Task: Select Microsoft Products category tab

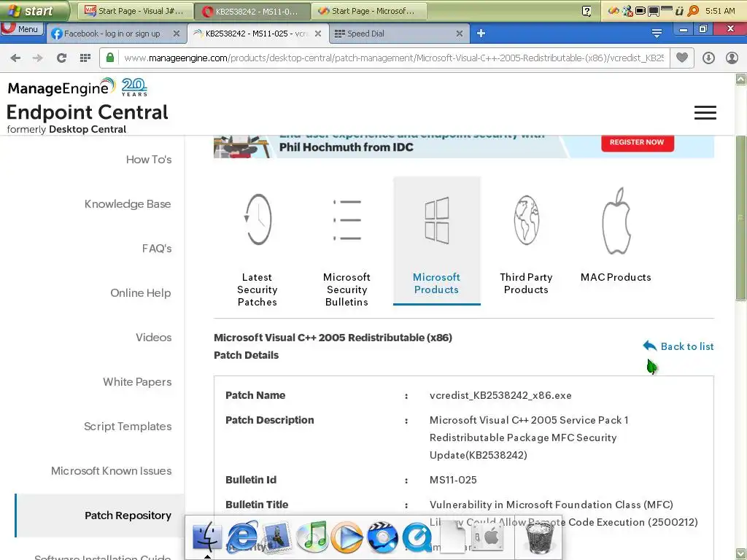Action: [x=436, y=241]
